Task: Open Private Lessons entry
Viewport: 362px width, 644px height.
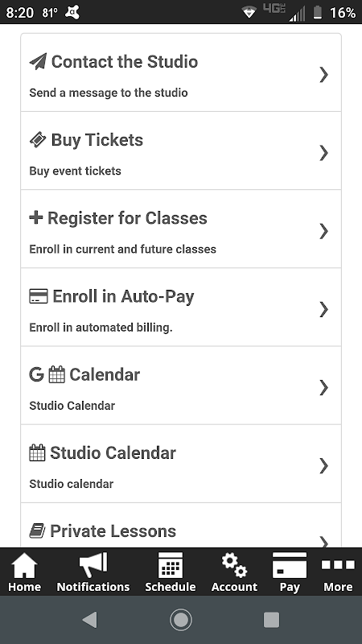Action: (181, 526)
